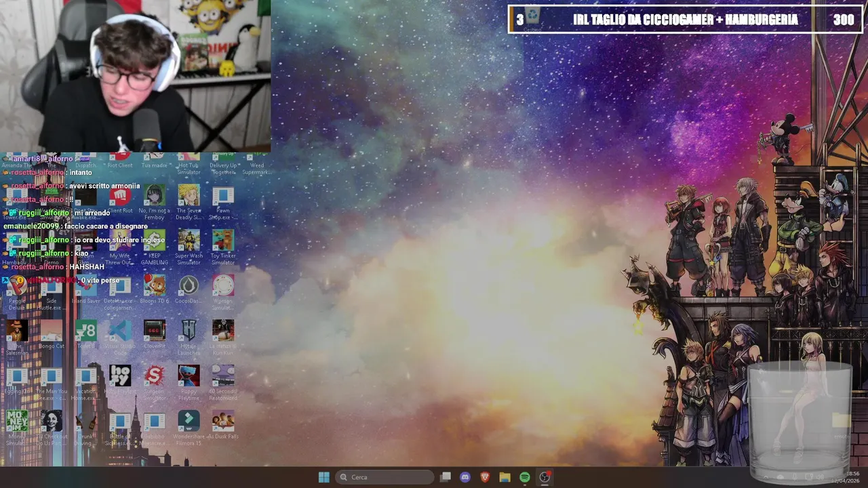The image size is (868, 488).
Task: Select Wondershare Filmora 15 desktop icon
Action: 189,428
